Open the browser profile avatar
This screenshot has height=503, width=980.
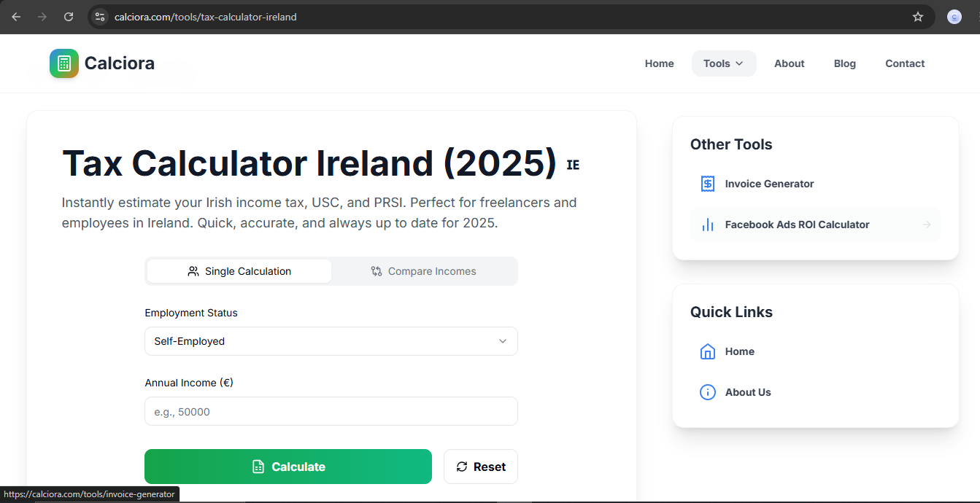pyautogui.click(x=954, y=17)
